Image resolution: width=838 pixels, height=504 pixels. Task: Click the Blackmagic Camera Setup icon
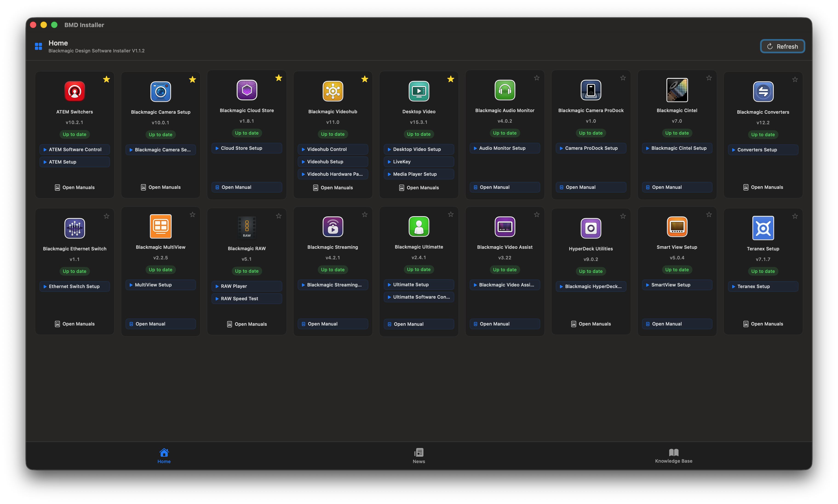[x=161, y=91]
